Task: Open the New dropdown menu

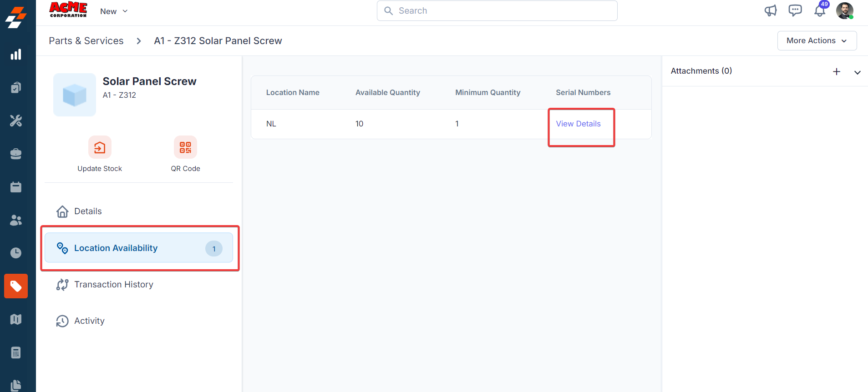Action: pos(114,11)
